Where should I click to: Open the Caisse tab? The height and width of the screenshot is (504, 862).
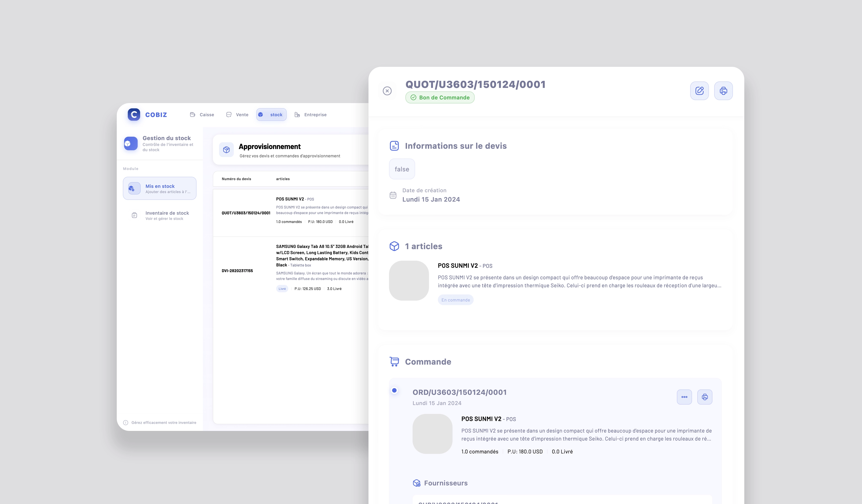(x=202, y=115)
